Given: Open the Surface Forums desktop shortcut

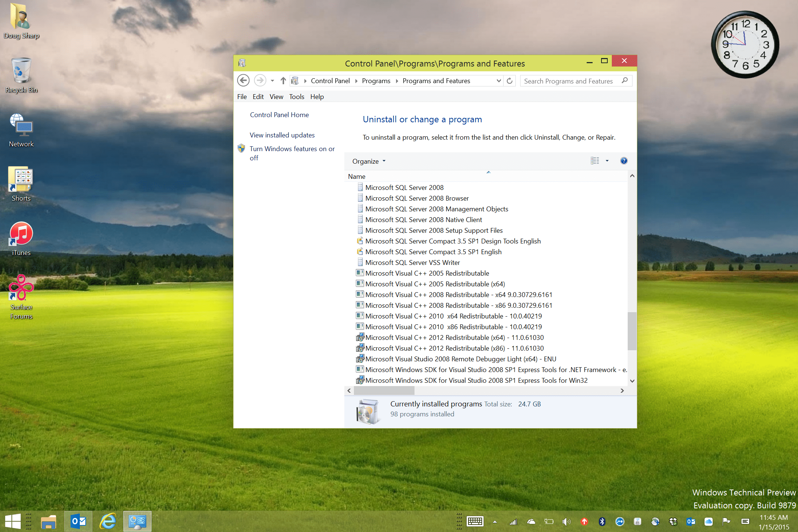Looking at the screenshot, I should [x=21, y=297].
